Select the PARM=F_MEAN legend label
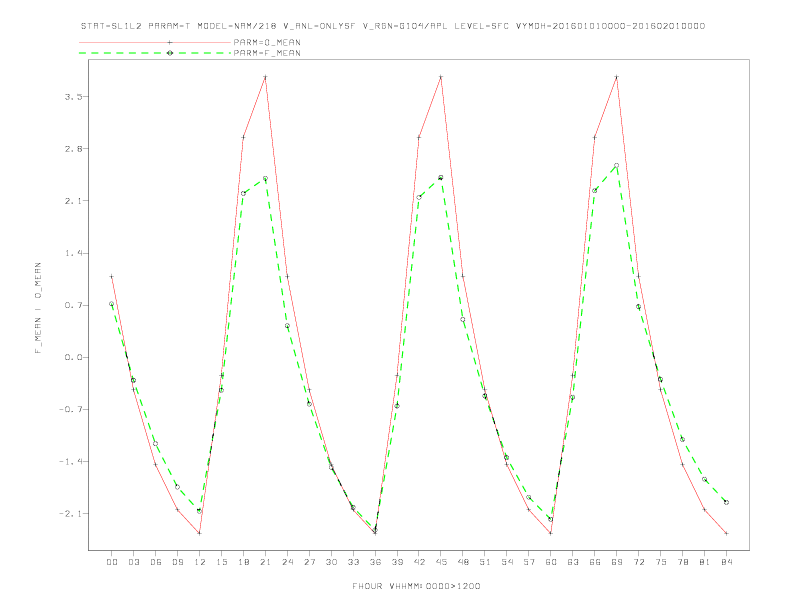 267,53
